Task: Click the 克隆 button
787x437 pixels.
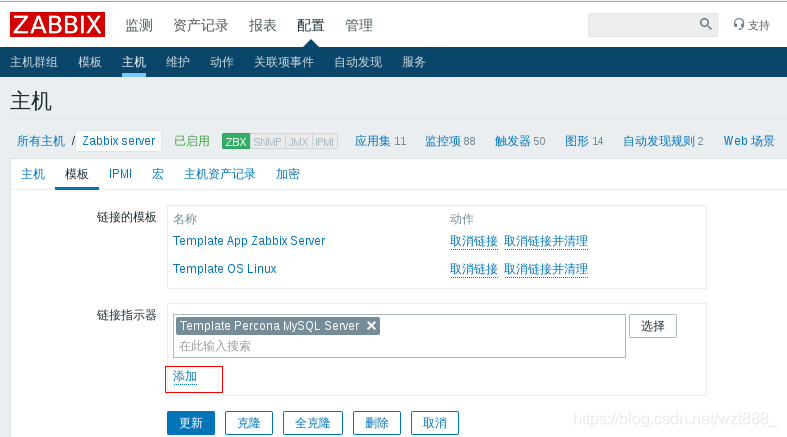Action: coord(249,423)
